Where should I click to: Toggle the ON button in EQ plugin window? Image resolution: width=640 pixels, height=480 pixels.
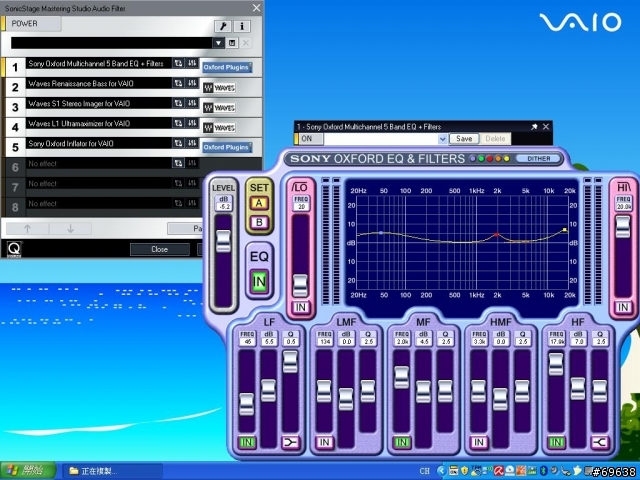309,139
